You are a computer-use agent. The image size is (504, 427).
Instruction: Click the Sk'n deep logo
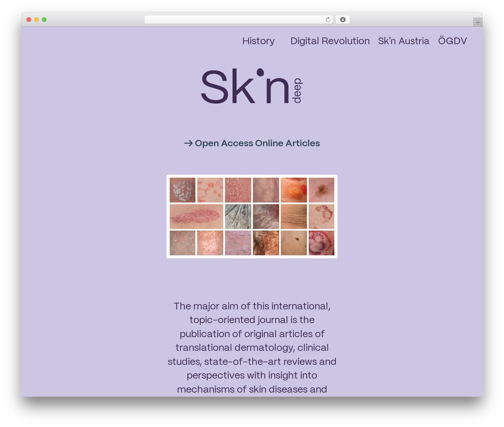(x=252, y=86)
